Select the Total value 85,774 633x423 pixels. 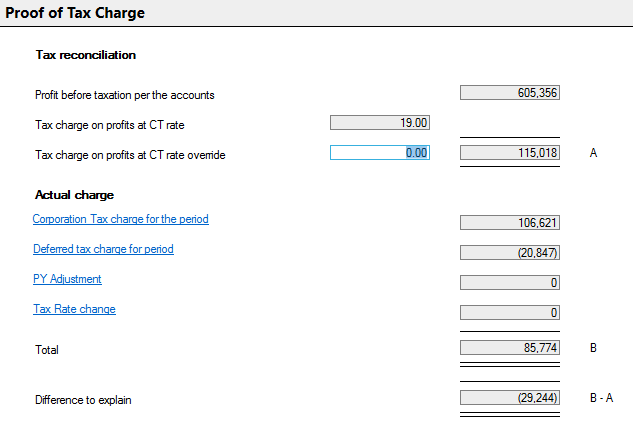[510, 348]
